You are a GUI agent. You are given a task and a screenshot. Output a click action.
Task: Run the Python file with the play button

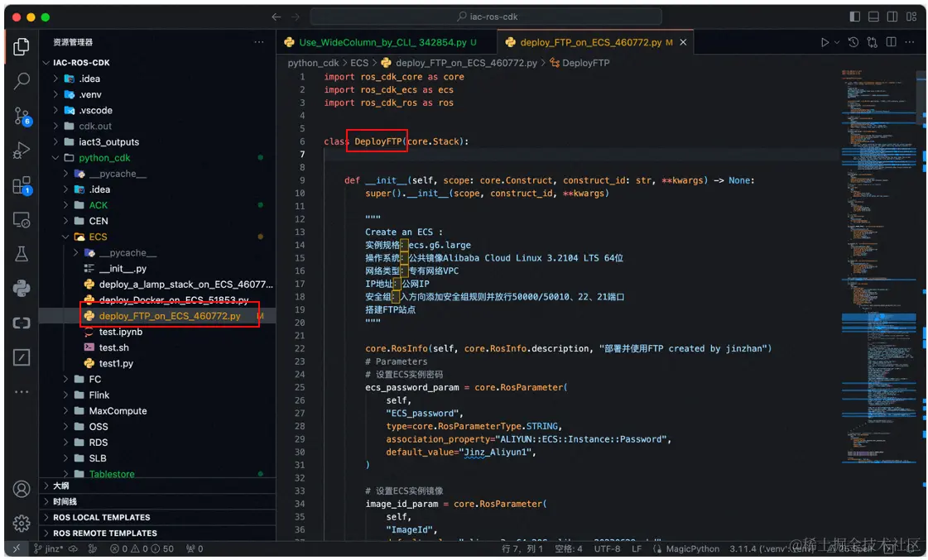pos(825,42)
